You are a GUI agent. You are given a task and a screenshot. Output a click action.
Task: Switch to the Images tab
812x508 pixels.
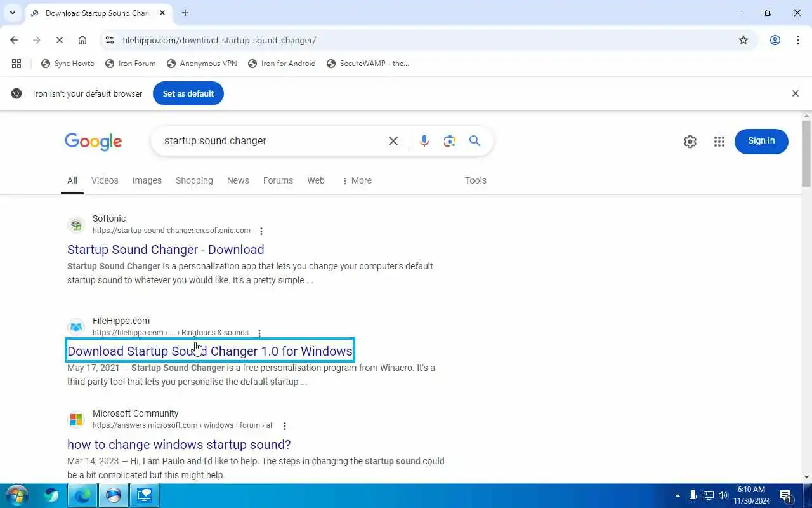[x=147, y=180]
